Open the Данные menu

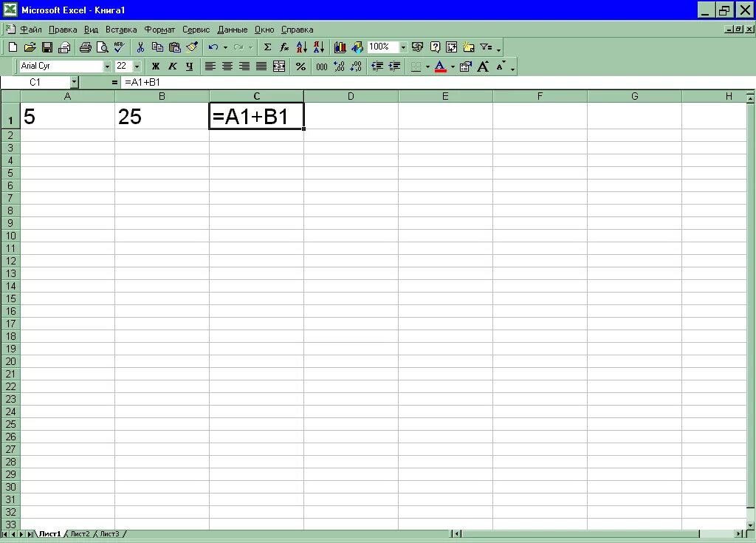coord(232,30)
